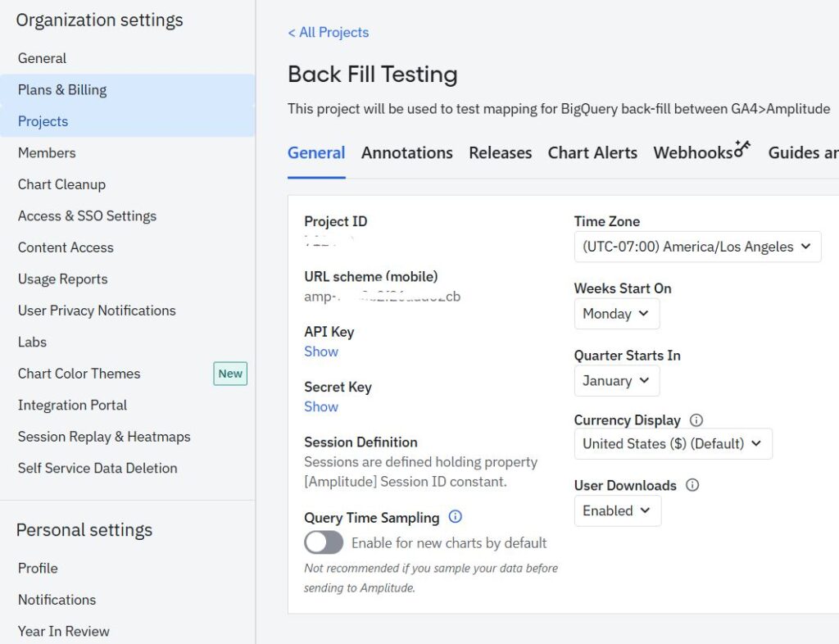The width and height of the screenshot is (839, 644).
Task: Switch to the Annotations tab
Action: pos(407,153)
